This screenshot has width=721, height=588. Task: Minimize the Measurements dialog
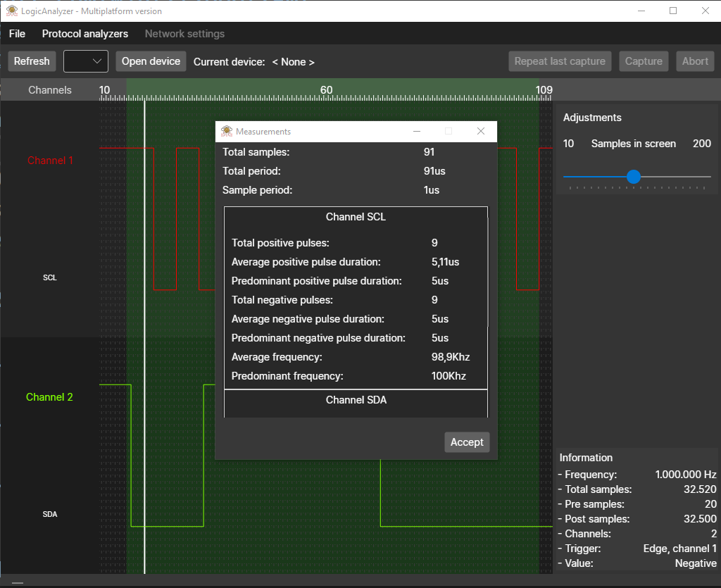click(x=417, y=131)
